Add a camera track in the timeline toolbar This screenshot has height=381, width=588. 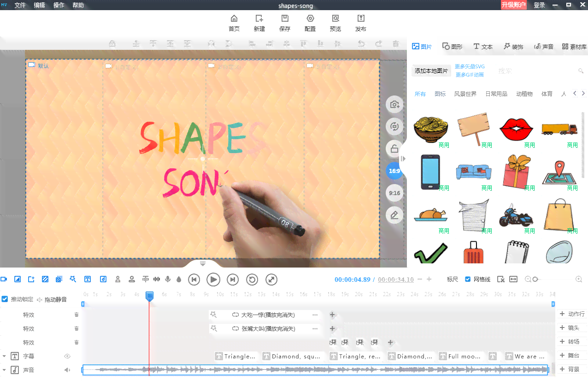point(4,279)
